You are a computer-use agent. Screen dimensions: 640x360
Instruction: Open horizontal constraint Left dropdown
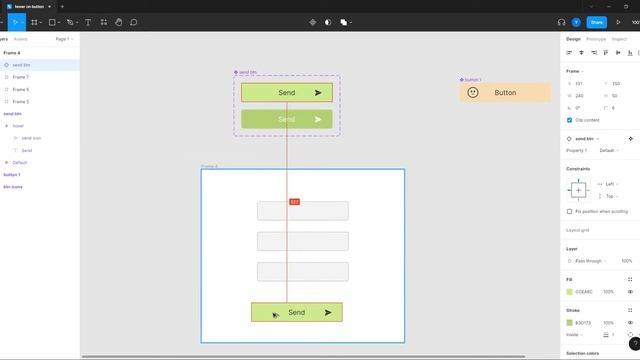pyautogui.click(x=611, y=184)
